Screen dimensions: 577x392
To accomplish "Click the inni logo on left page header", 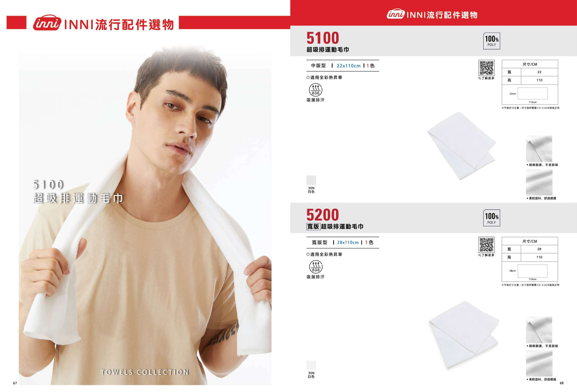I will [47, 23].
